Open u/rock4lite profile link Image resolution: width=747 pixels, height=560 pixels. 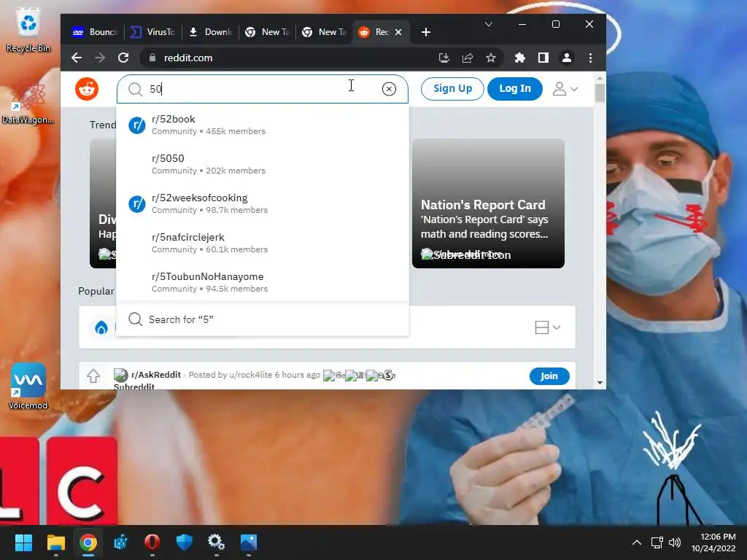pos(251,375)
